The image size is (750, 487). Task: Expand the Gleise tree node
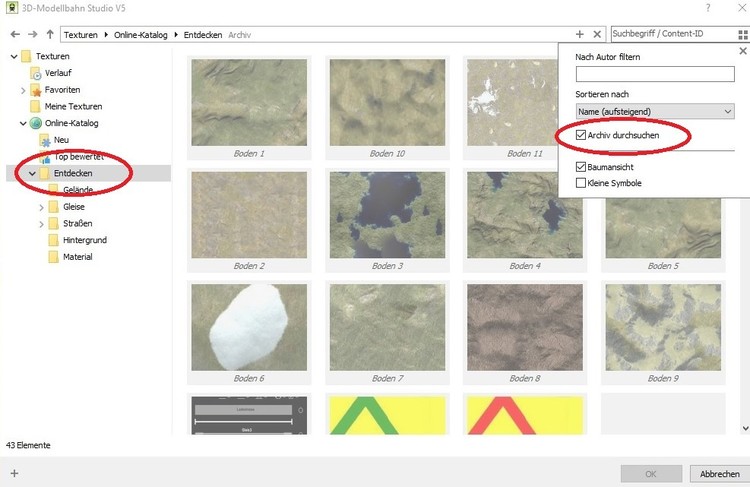coord(42,207)
